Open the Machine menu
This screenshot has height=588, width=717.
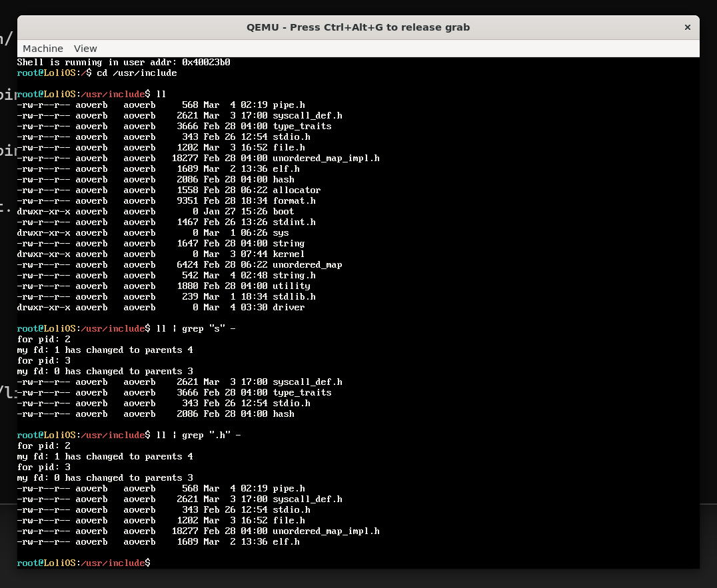(43, 49)
